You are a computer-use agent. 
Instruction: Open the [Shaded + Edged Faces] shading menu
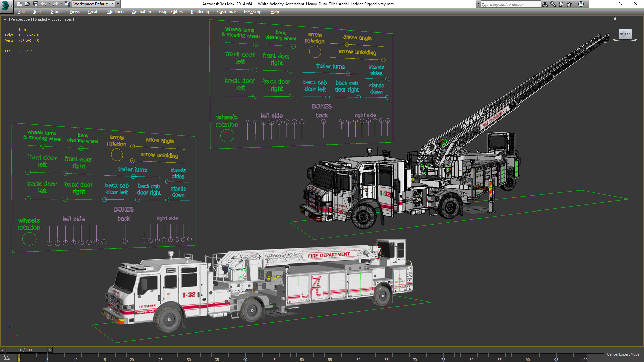coord(53,19)
